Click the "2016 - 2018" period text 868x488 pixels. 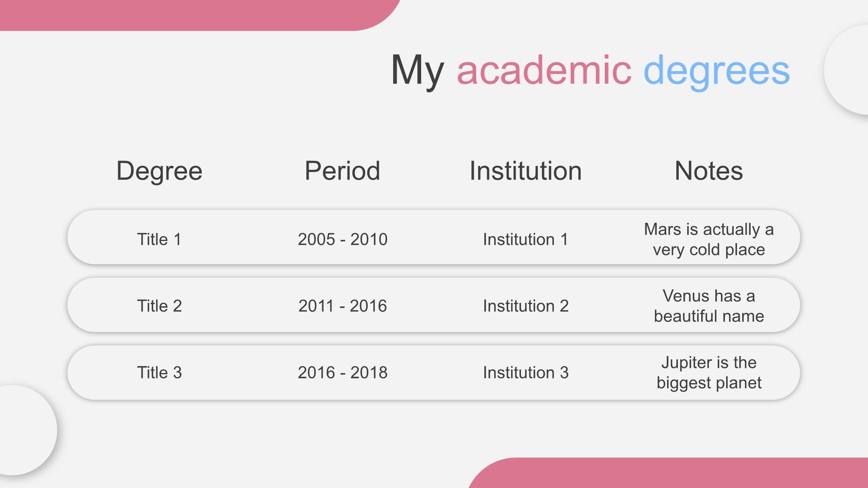point(342,373)
